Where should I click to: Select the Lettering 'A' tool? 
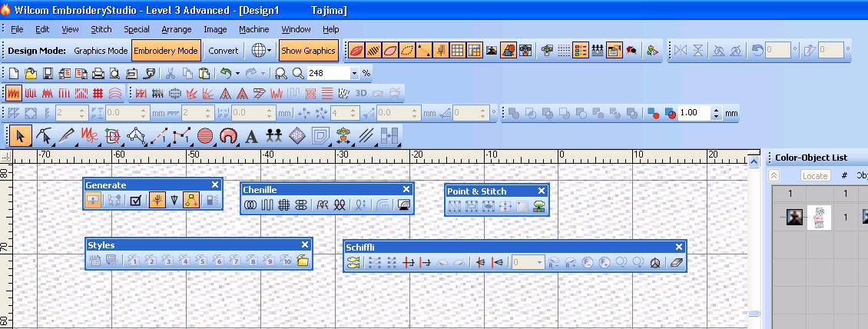[x=251, y=136]
